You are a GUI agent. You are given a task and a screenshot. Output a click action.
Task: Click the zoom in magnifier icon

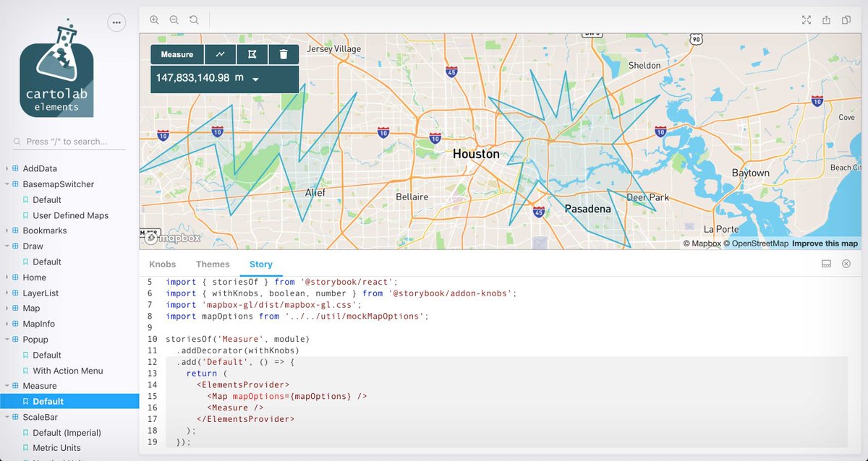pos(154,20)
